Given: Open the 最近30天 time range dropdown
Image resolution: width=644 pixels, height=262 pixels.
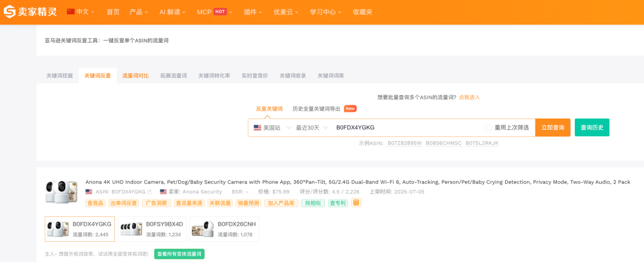Looking at the screenshot, I should [x=312, y=127].
